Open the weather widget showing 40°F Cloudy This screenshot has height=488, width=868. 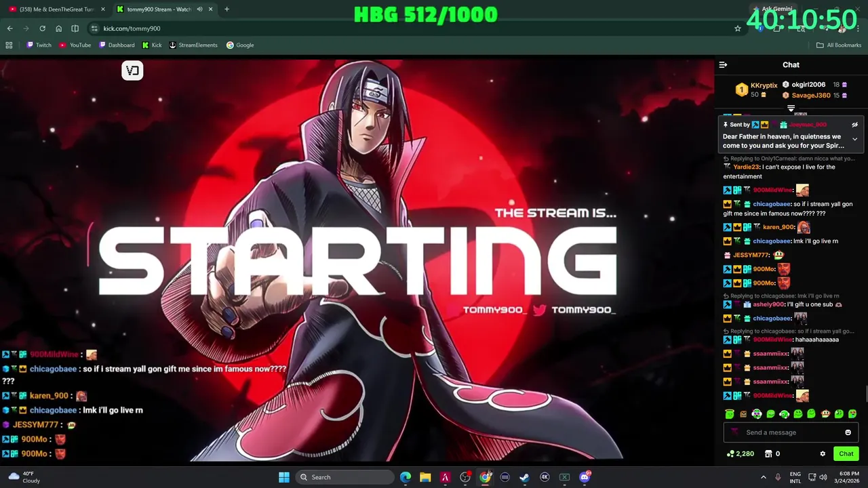point(24,477)
